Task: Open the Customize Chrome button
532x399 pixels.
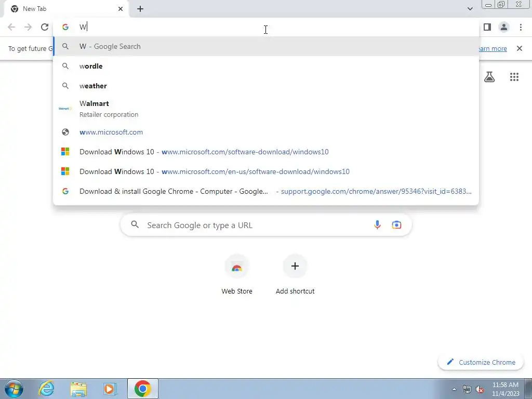Action: pos(481,362)
